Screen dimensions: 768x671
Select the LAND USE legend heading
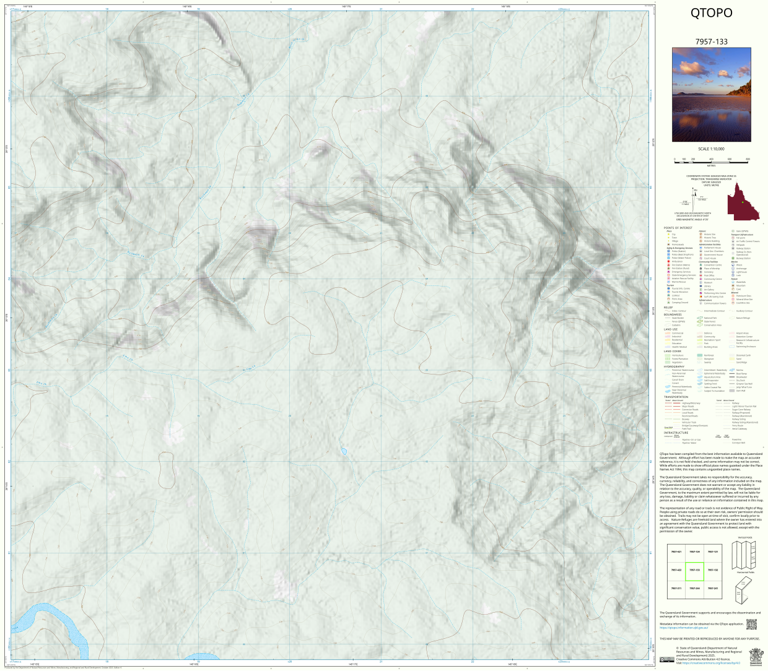(x=671, y=330)
